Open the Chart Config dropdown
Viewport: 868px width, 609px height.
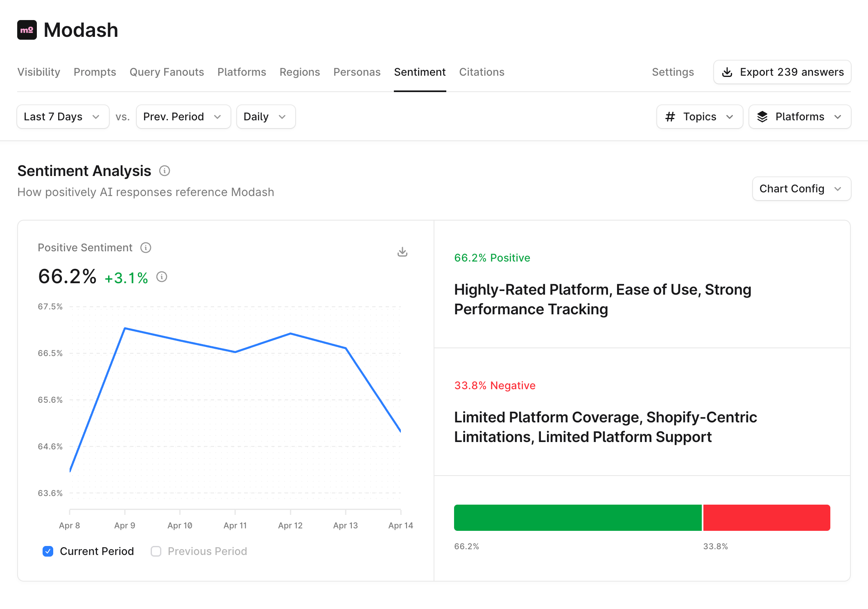pyautogui.click(x=802, y=189)
